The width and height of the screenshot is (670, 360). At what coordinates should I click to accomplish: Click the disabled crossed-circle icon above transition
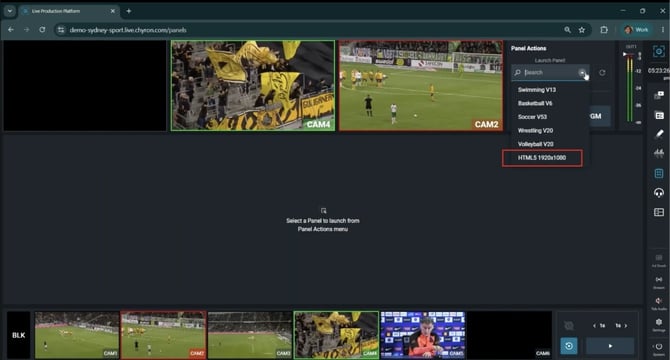pos(569,326)
